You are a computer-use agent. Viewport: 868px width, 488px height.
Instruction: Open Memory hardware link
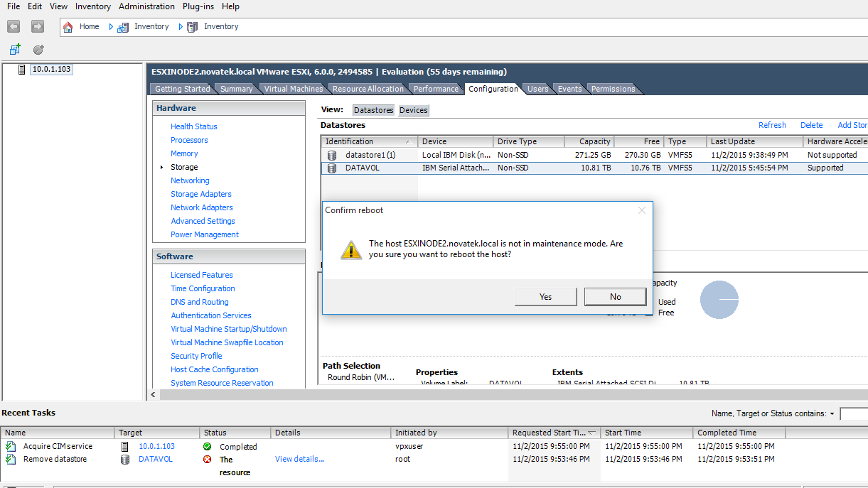coord(184,153)
